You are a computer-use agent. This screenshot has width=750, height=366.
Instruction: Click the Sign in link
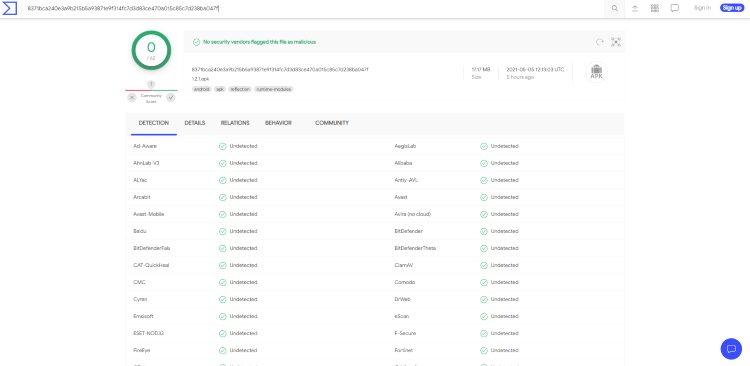click(702, 8)
